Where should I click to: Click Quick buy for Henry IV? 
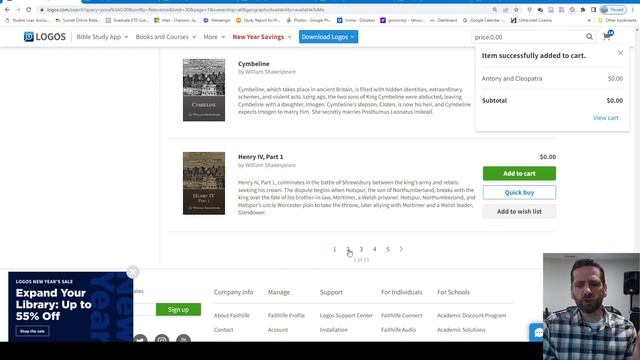pos(519,192)
